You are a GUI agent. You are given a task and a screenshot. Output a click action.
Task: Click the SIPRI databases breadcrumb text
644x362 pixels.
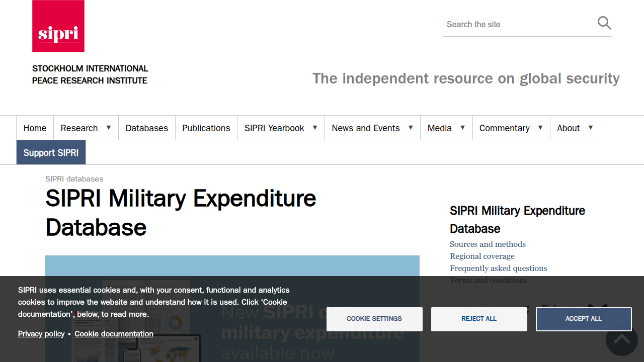point(74,179)
